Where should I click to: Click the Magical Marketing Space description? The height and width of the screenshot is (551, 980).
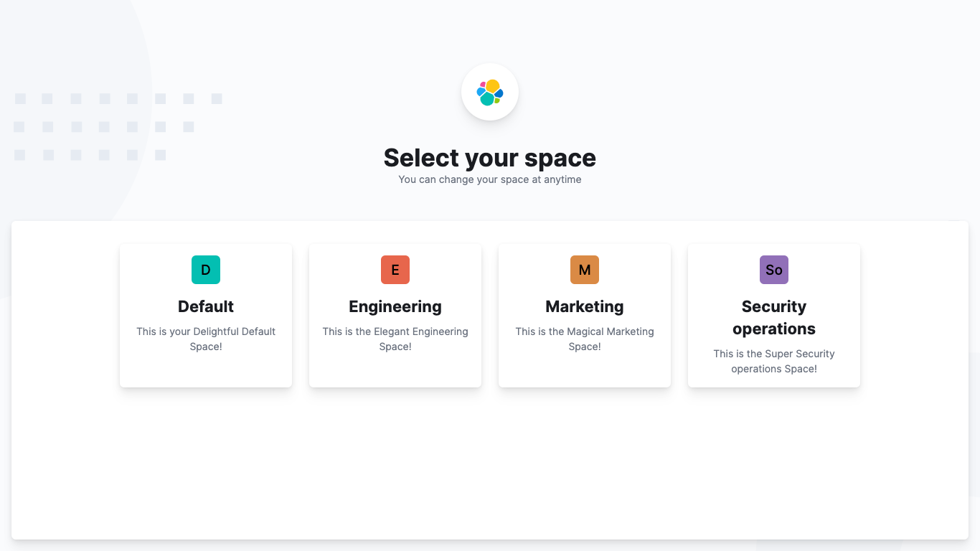pyautogui.click(x=585, y=339)
